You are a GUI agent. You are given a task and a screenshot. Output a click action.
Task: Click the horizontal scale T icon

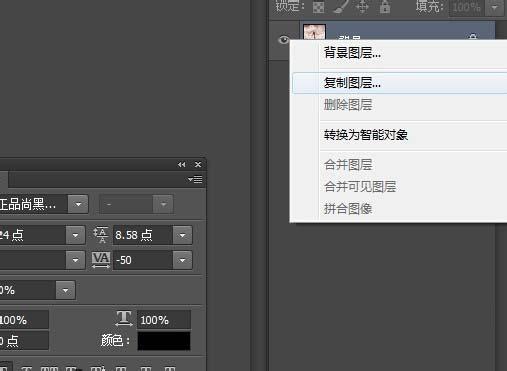click(x=124, y=318)
